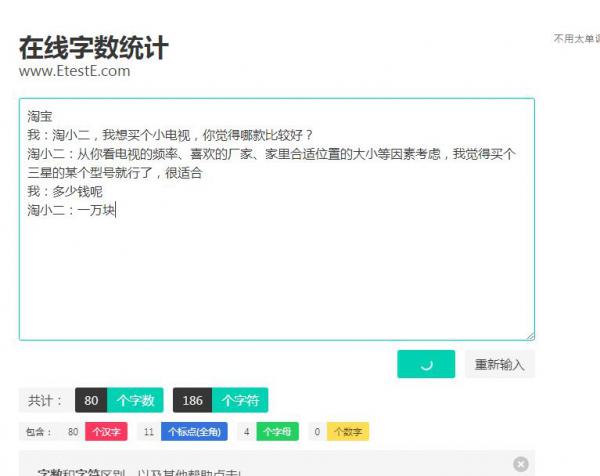600x476 pixels.
Task: Click the 11 punctuation count value
Action: point(149,432)
